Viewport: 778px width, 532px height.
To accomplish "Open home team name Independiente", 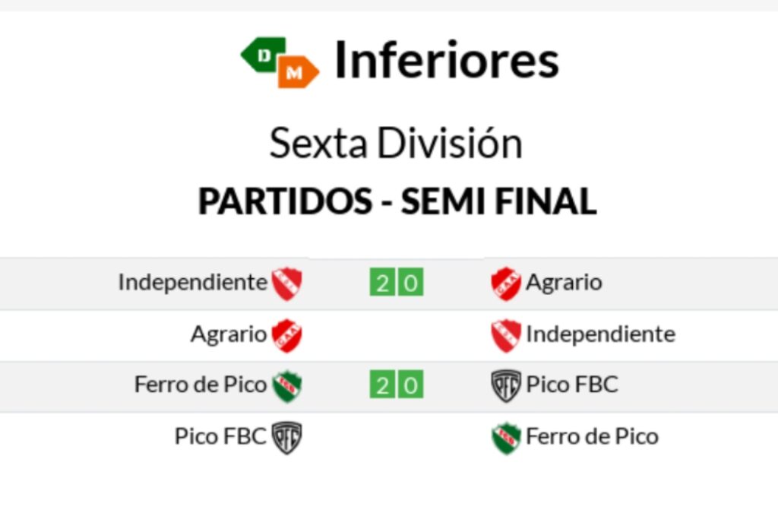I will pos(192,283).
